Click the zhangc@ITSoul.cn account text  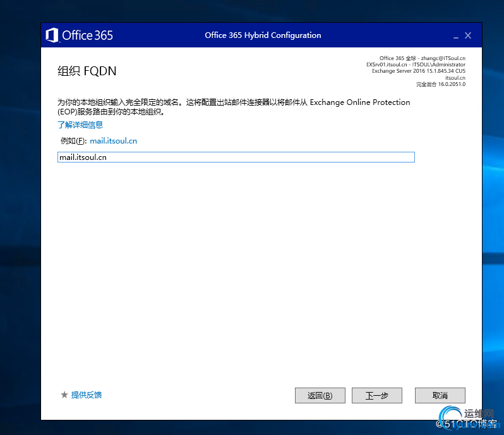tap(443, 58)
